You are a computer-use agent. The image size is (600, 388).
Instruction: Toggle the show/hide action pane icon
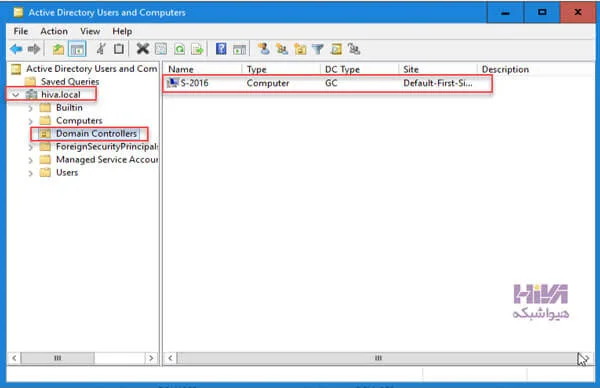[240, 49]
